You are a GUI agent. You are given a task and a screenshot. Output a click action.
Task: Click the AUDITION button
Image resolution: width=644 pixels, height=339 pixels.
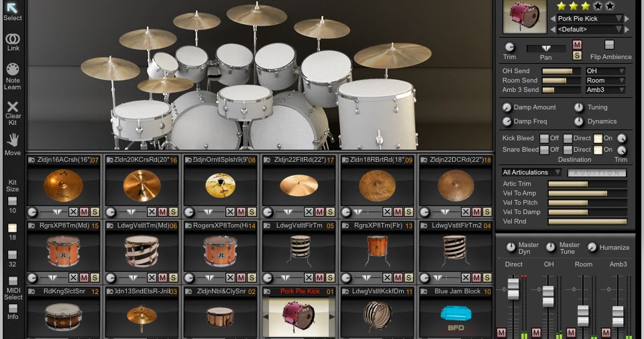(597, 173)
